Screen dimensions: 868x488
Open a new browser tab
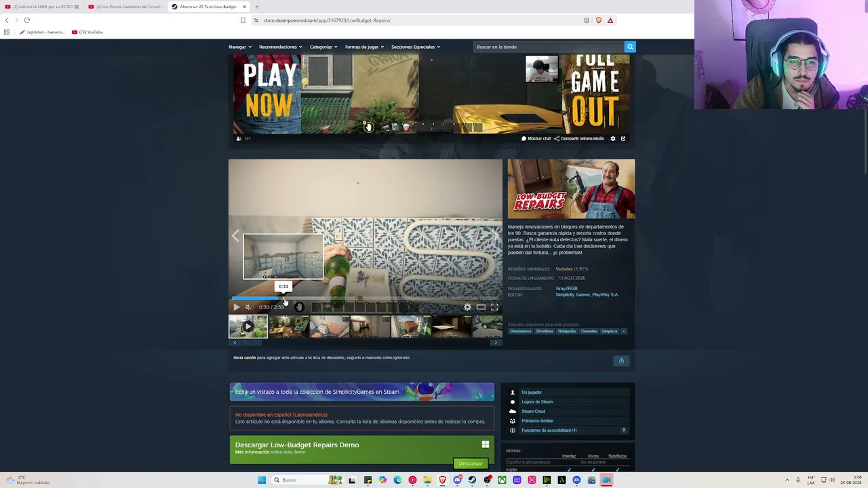(257, 7)
